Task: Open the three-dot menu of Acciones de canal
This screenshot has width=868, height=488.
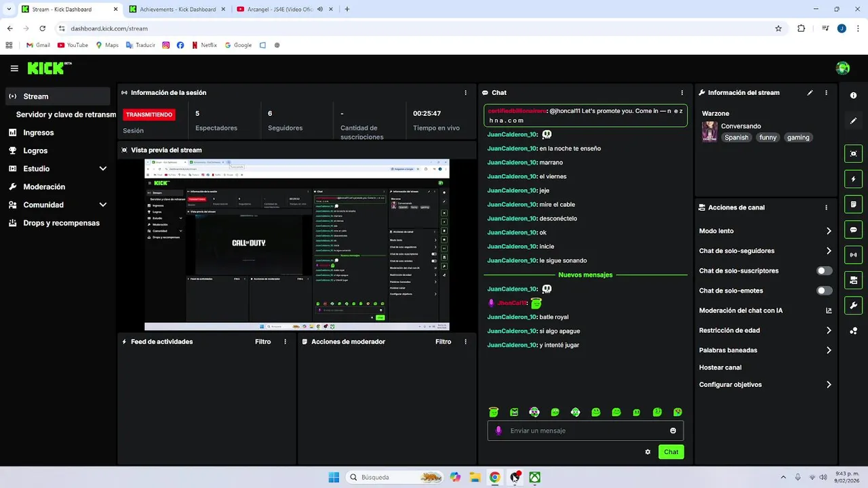Action: coord(826,207)
